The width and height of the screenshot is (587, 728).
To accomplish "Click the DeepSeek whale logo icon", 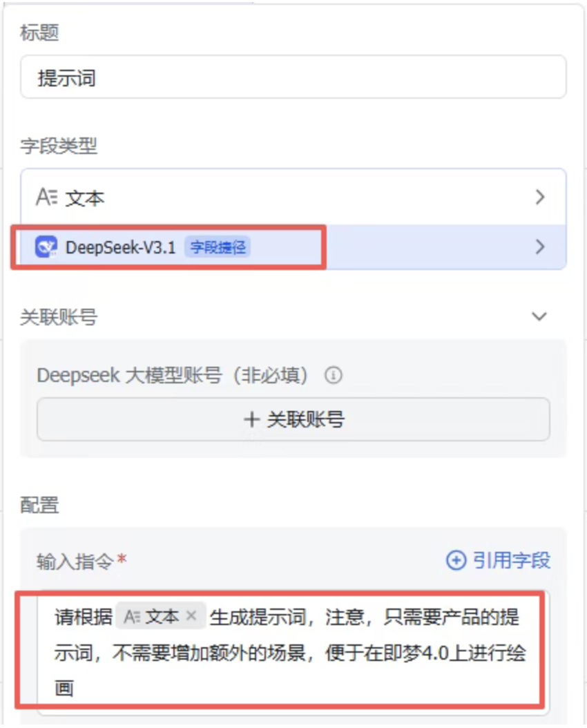I will (x=46, y=247).
